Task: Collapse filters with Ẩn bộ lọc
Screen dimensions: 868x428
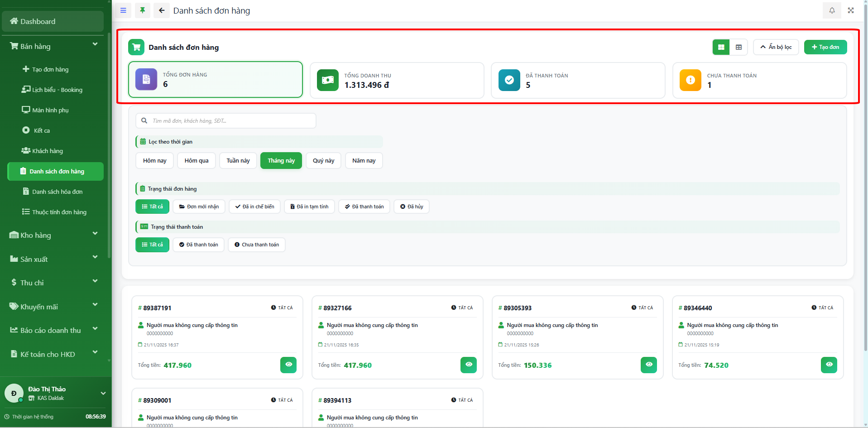Action: coord(776,47)
